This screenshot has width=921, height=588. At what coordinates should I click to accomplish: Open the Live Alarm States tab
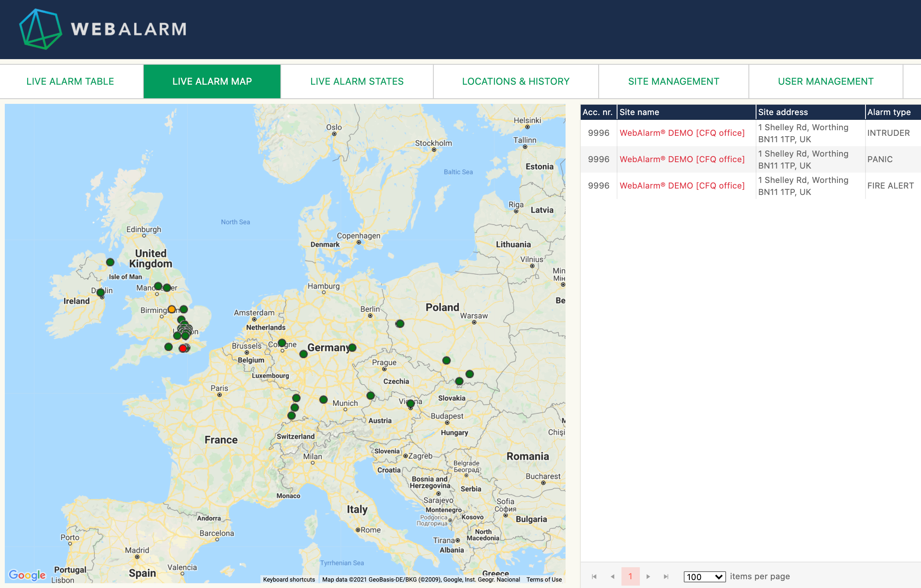tap(357, 81)
